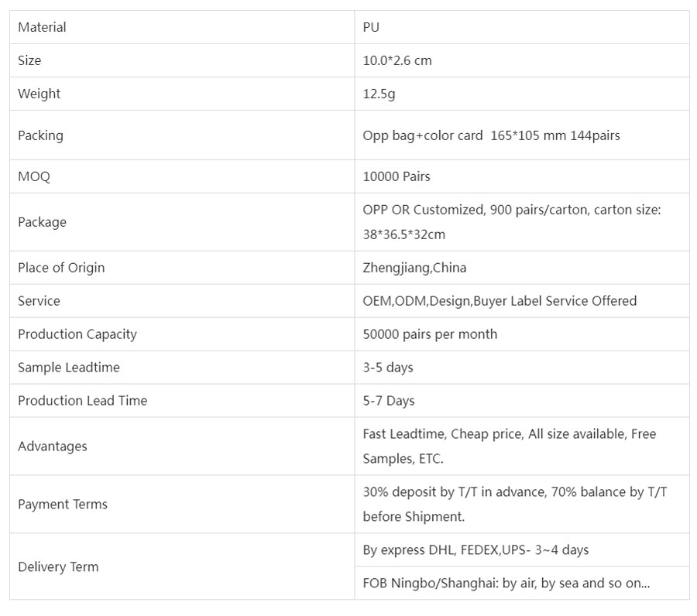Select the PU material value
The width and height of the screenshot is (697, 616).
coord(371,27)
